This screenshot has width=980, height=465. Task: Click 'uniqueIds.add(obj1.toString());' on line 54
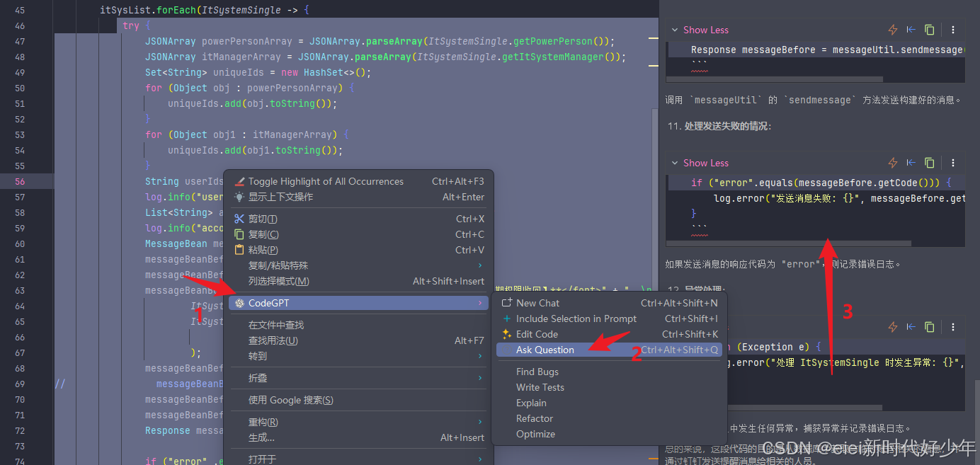click(x=255, y=150)
